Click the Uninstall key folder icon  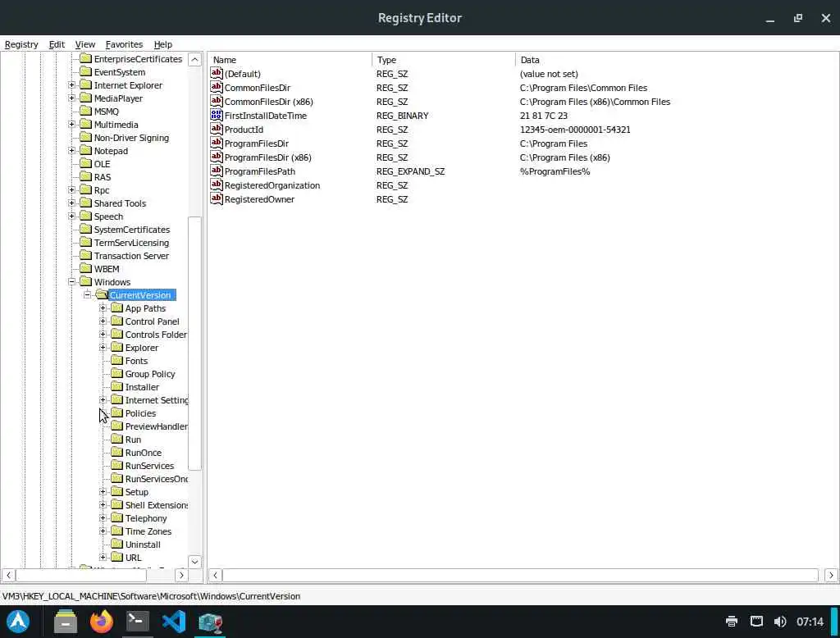tap(116, 544)
